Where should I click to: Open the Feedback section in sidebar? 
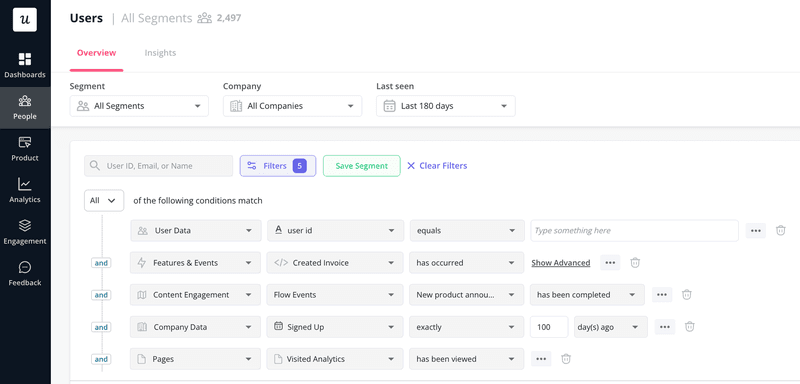[25, 273]
